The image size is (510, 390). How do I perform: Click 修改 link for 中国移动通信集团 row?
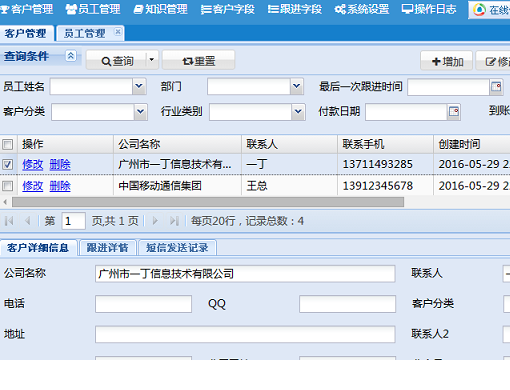coord(33,186)
